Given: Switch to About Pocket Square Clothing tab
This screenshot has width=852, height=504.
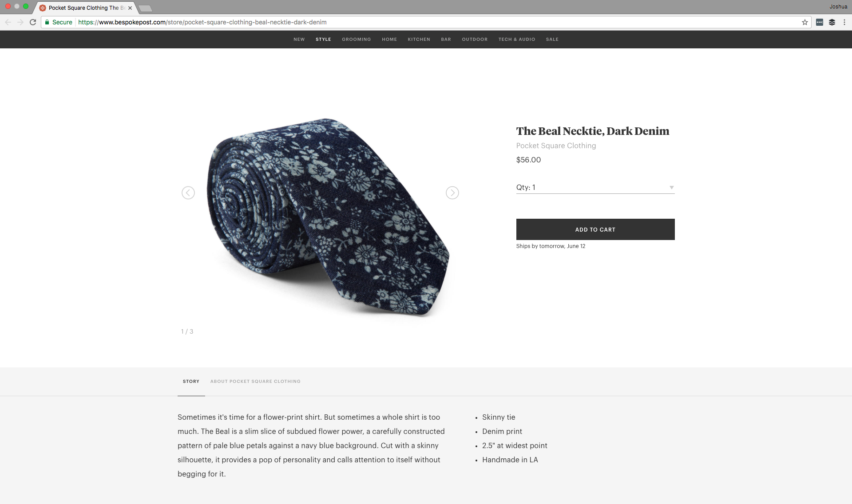Looking at the screenshot, I should pyautogui.click(x=255, y=381).
